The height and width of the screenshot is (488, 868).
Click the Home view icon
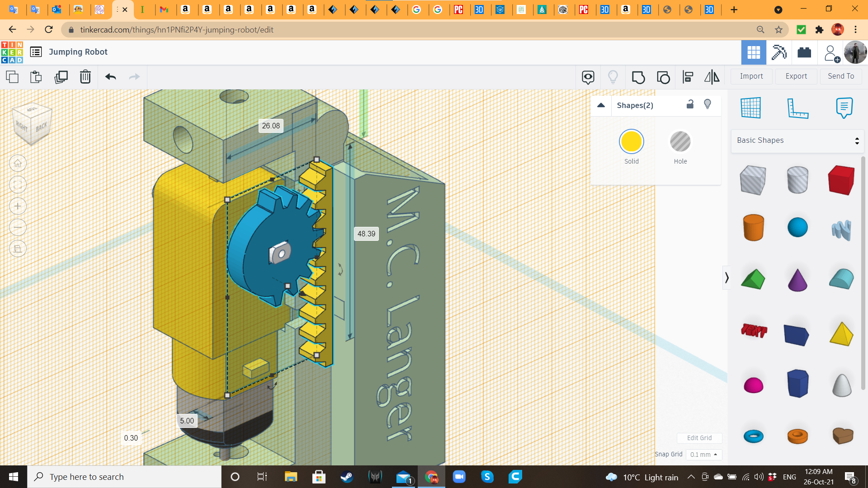[x=18, y=164]
